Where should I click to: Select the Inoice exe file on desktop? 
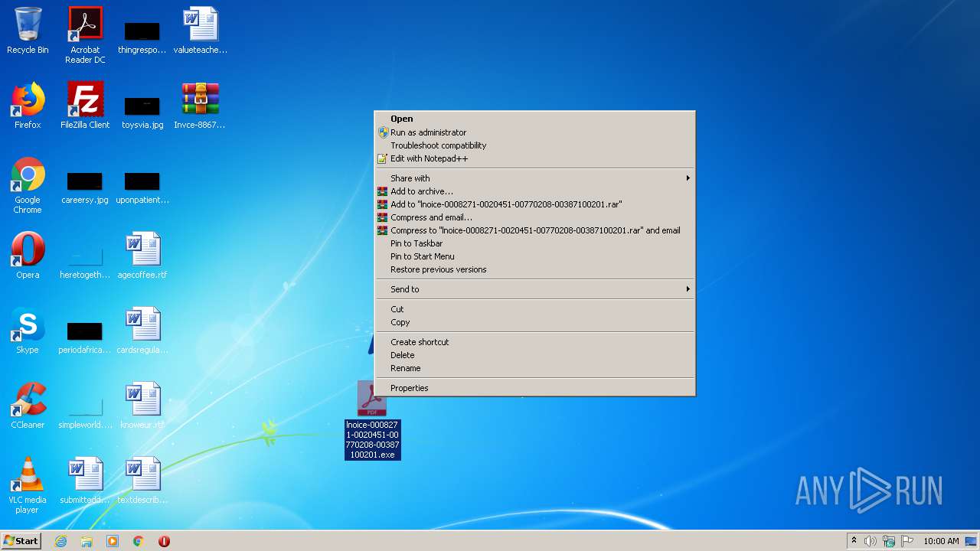click(372, 420)
